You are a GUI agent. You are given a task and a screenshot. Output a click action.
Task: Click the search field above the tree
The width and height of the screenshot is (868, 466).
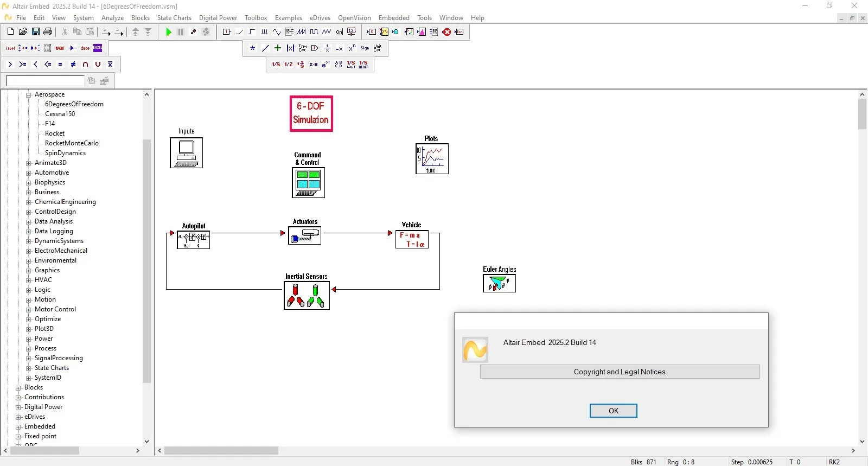point(46,81)
